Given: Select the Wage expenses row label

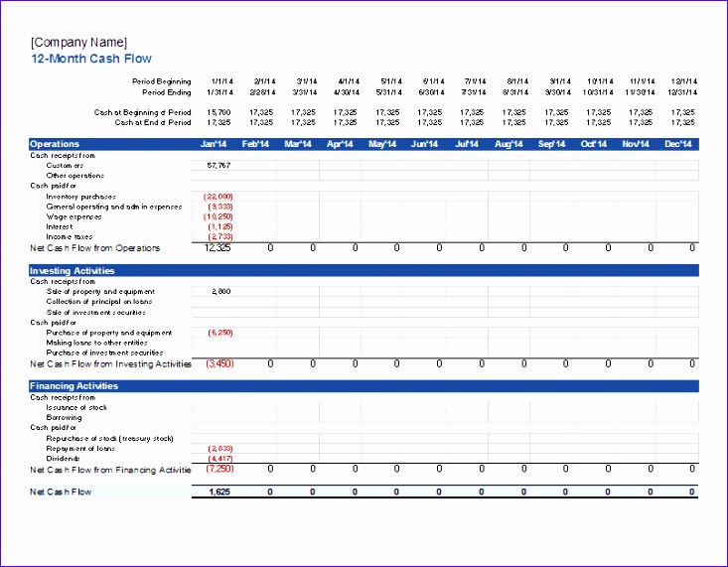Looking at the screenshot, I should pyautogui.click(x=73, y=216).
